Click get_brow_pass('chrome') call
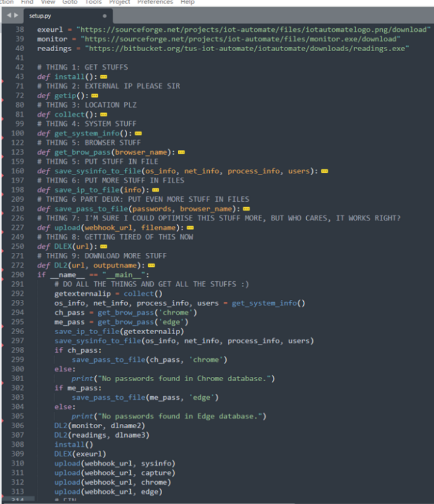434x504 pixels. tap(147, 313)
